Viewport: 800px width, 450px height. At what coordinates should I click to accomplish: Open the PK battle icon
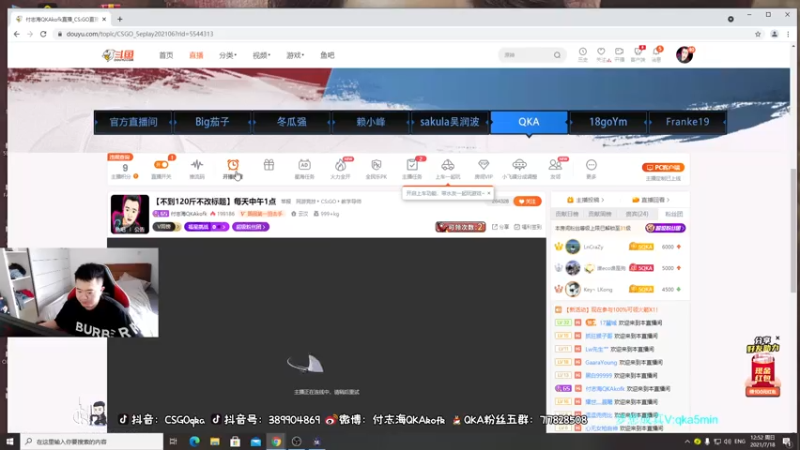pos(376,165)
